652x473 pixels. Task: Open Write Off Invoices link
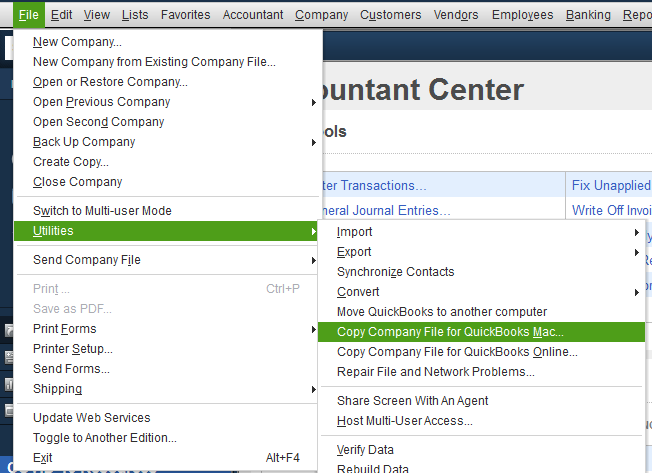612,210
